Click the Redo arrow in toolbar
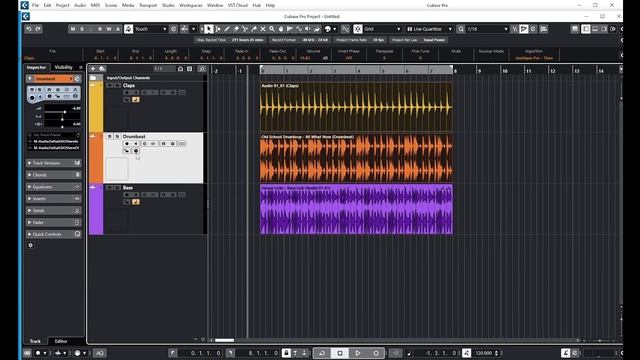The width and height of the screenshot is (640, 360). 38,29
